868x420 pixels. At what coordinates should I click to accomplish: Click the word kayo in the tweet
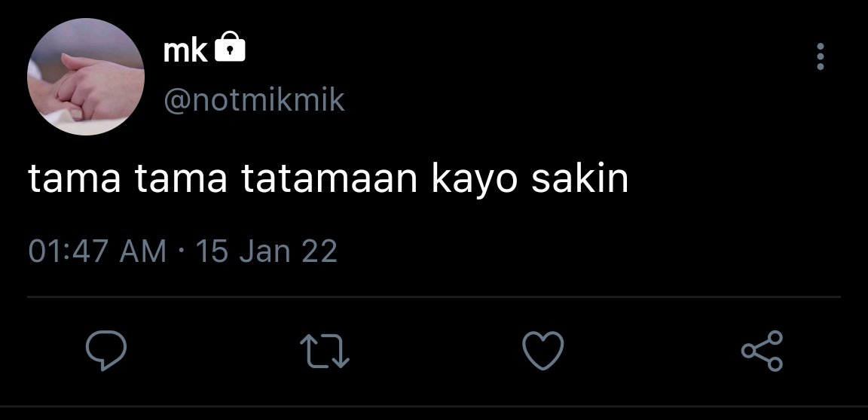474,182
